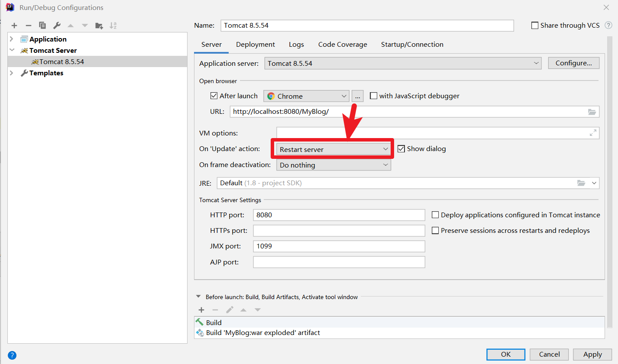Switch to the Deployment tab
The height and width of the screenshot is (364, 618).
(255, 44)
